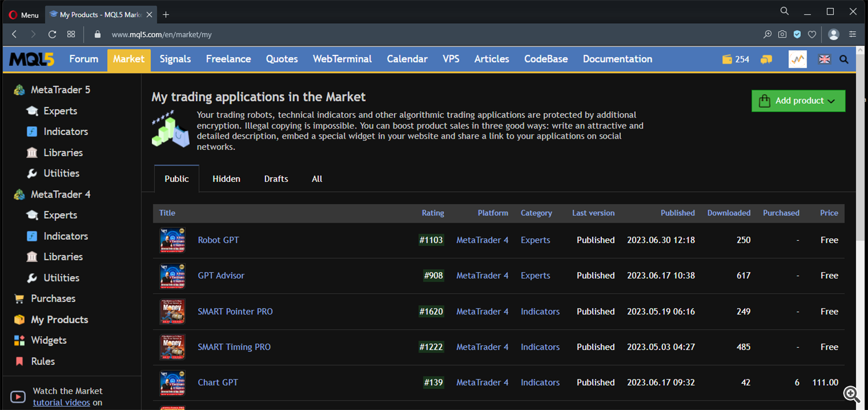Open the Chart GPT product link
The height and width of the screenshot is (410, 868).
click(x=218, y=382)
